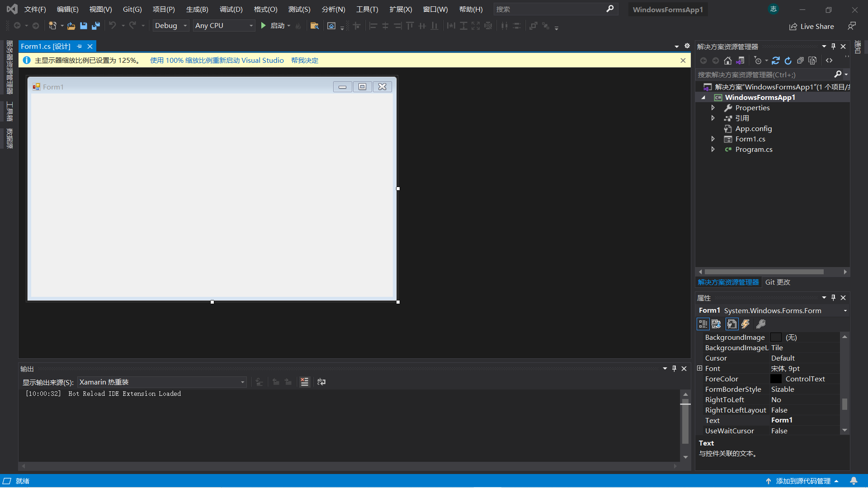
Task: Click 添加到源代码管理 in status bar
Action: point(802,481)
